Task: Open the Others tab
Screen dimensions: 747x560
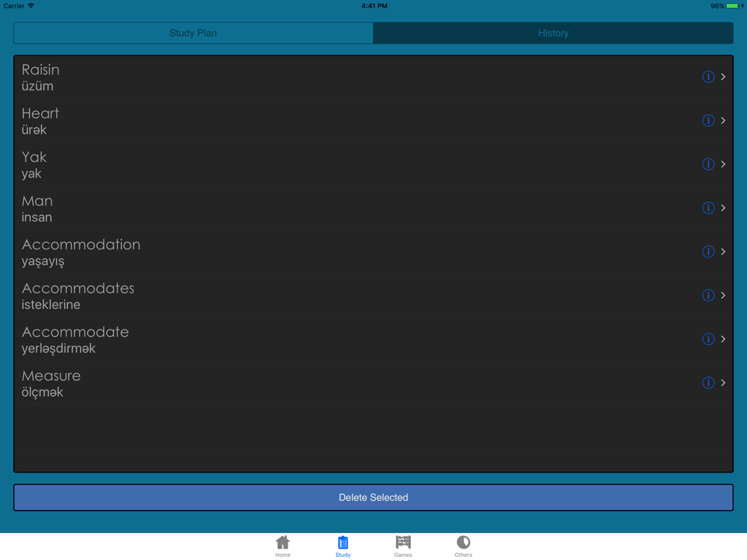Action: coord(463,547)
